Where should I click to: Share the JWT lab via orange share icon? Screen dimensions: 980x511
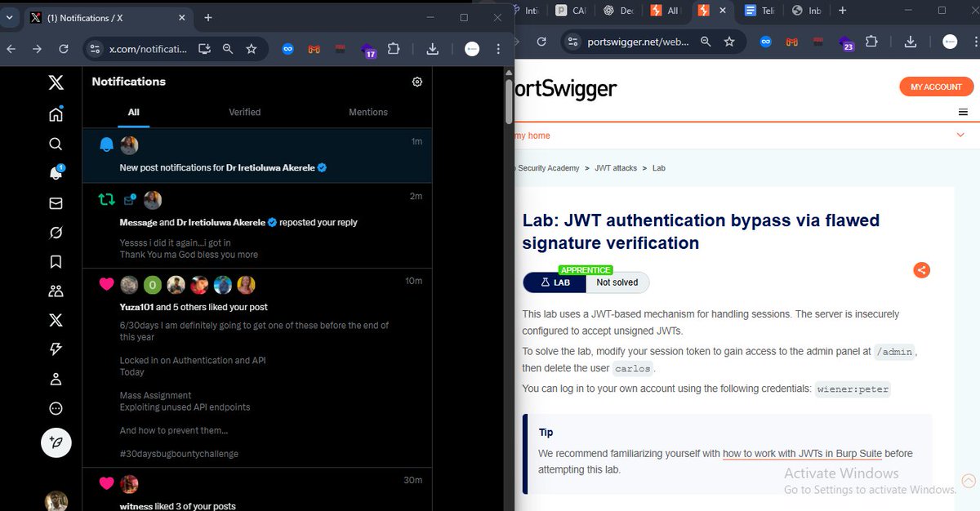click(x=921, y=269)
